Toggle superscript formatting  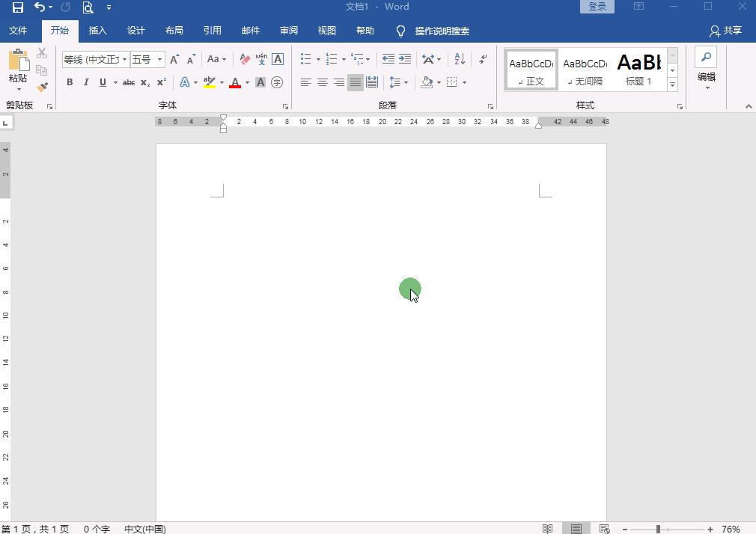click(x=162, y=82)
